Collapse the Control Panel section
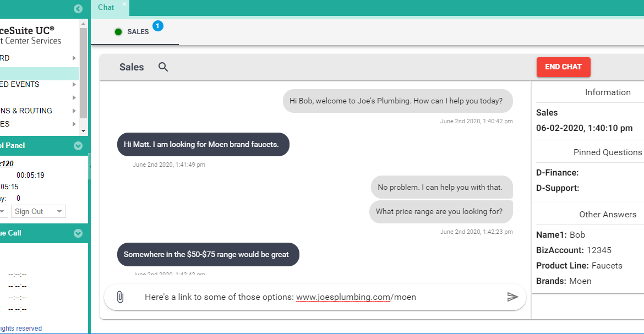The width and height of the screenshot is (644, 334). pos(78,146)
